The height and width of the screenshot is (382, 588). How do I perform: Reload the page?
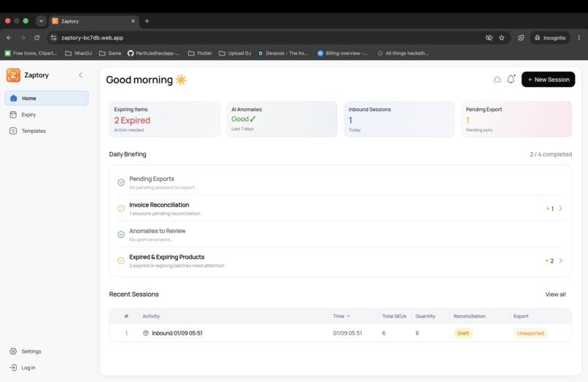click(36, 37)
